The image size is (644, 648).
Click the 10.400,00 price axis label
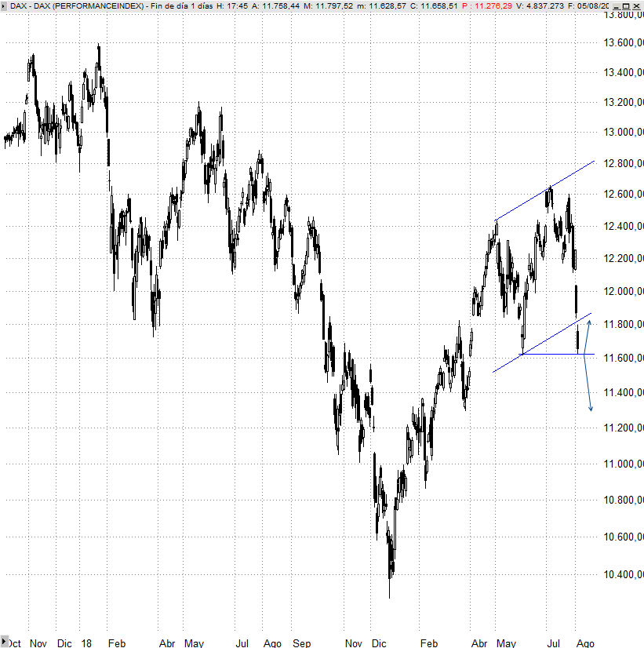[623, 574]
